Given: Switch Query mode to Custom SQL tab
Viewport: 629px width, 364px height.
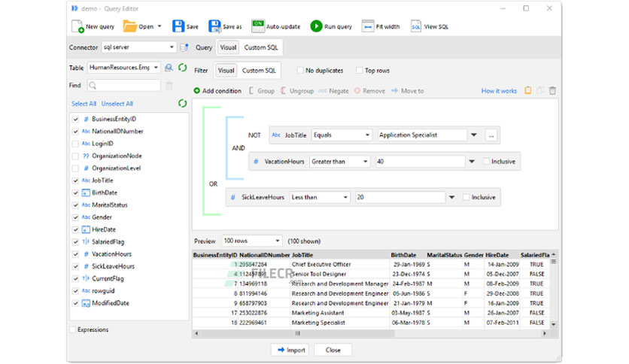Looking at the screenshot, I should (261, 47).
